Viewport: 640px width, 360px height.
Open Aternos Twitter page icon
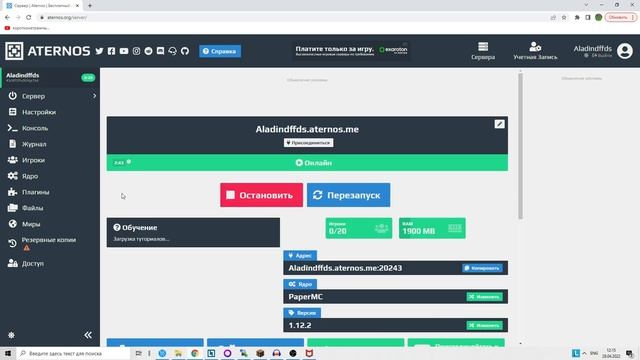point(99,51)
